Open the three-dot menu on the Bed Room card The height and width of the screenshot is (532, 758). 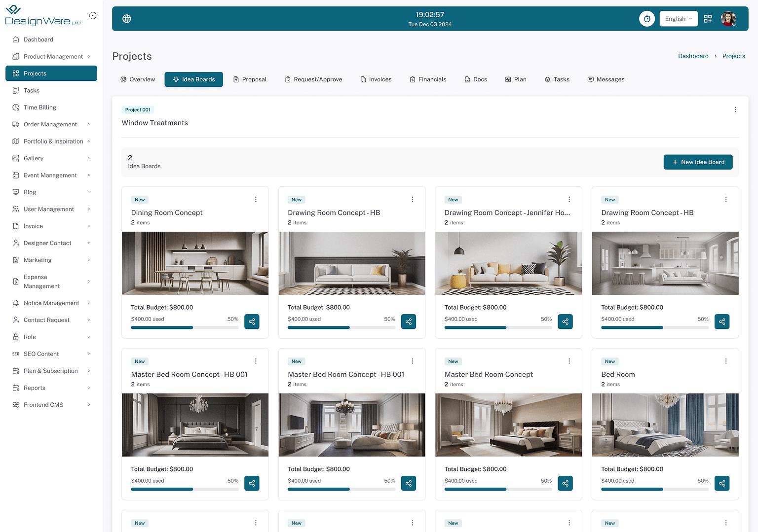(x=726, y=361)
